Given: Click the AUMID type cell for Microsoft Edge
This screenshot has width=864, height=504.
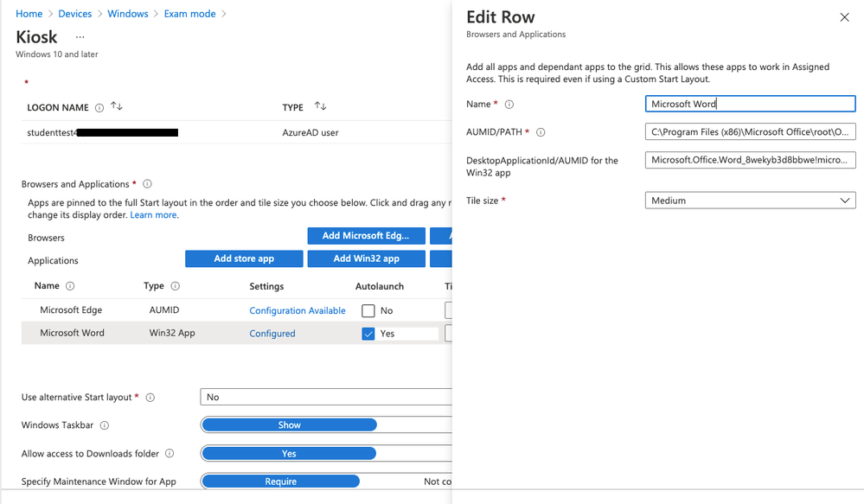Looking at the screenshot, I should tap(164, 310).
